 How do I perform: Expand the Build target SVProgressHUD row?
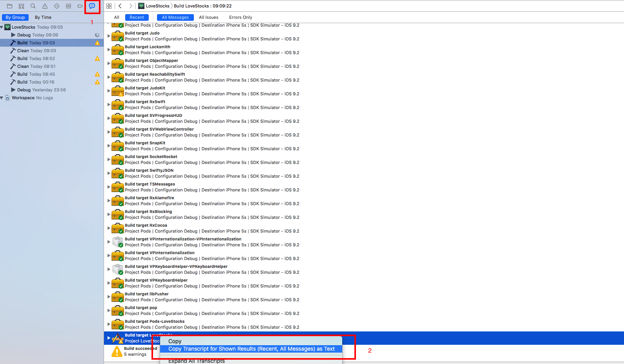coord(109,118)
